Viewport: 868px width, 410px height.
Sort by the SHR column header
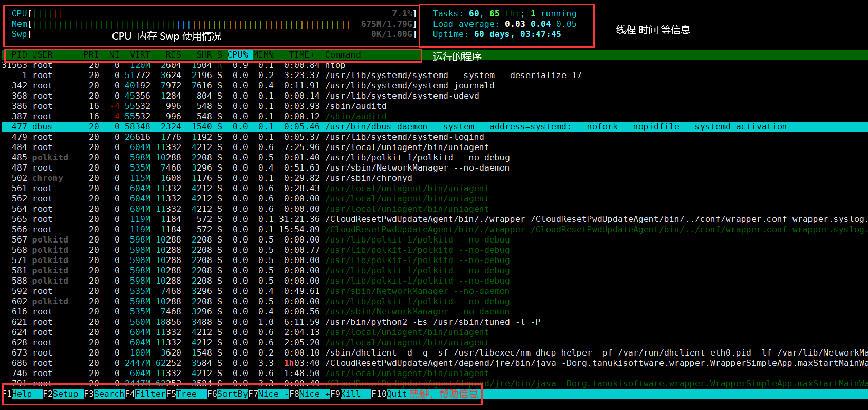tap(204, 55)
